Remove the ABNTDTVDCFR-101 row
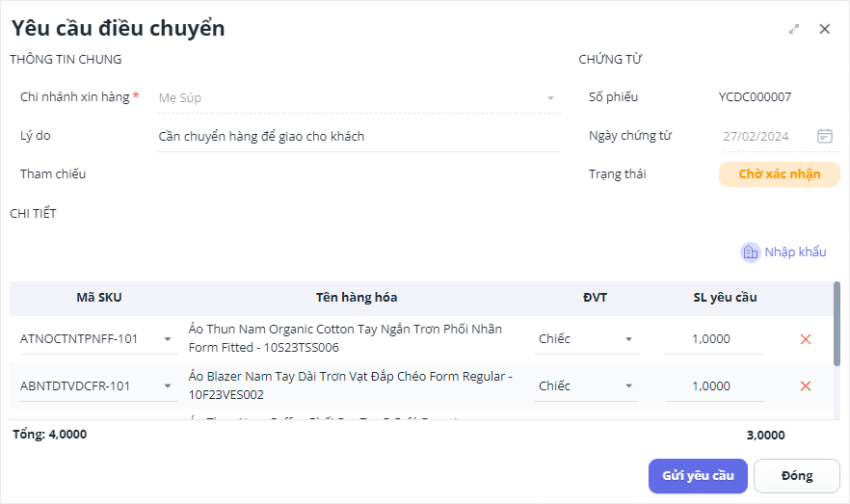 pos(806,386)
